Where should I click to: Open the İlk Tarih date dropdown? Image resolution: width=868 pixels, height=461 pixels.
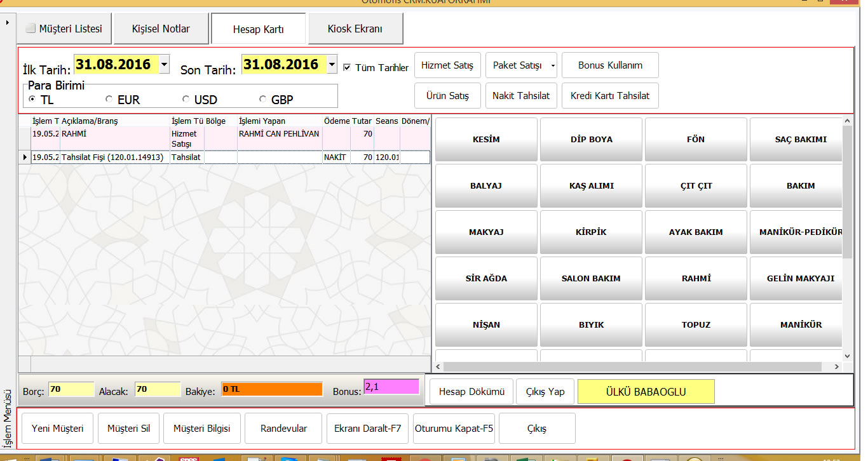coord(164,64)
